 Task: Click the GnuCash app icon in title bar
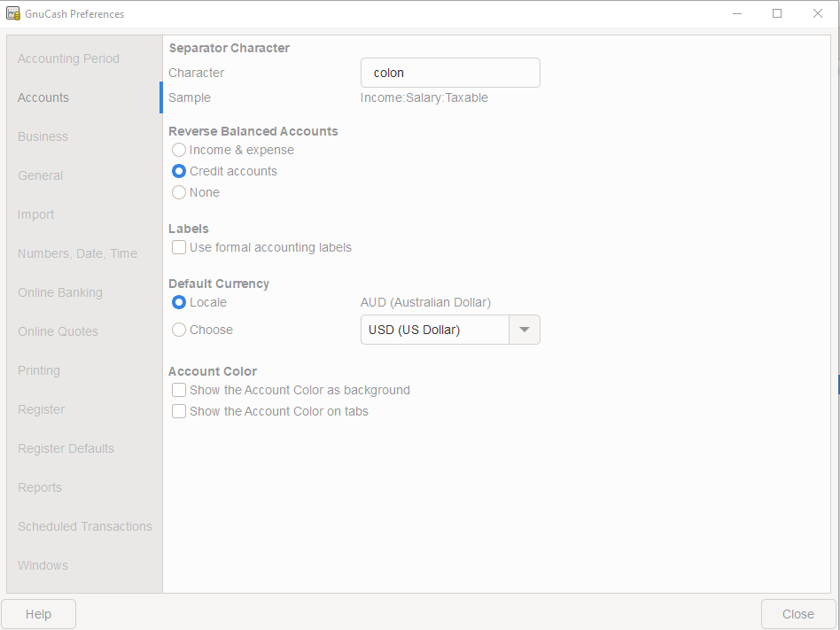[x=13, y=14]
